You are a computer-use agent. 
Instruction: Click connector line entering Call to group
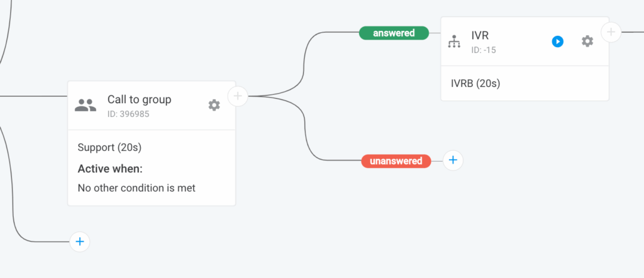coord(38,96)
